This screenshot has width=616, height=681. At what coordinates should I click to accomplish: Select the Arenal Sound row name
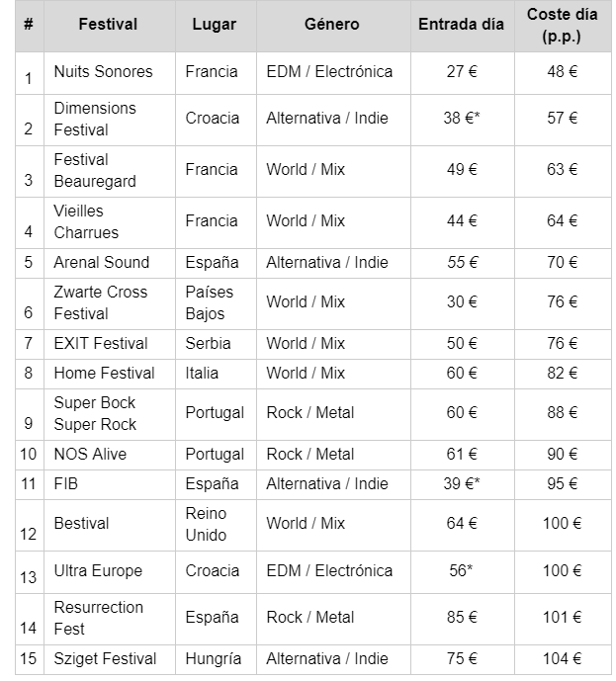click(x=102, y=262)
